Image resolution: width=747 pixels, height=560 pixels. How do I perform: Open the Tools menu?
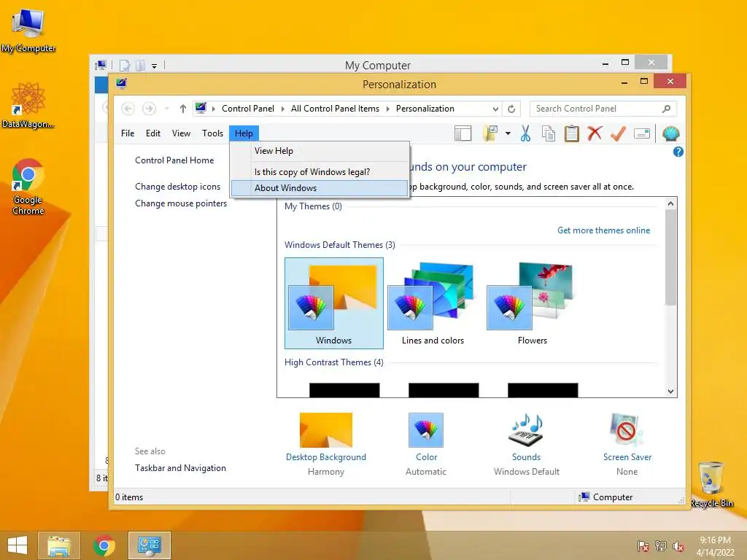pyautogui.click(x=212, y=133)
